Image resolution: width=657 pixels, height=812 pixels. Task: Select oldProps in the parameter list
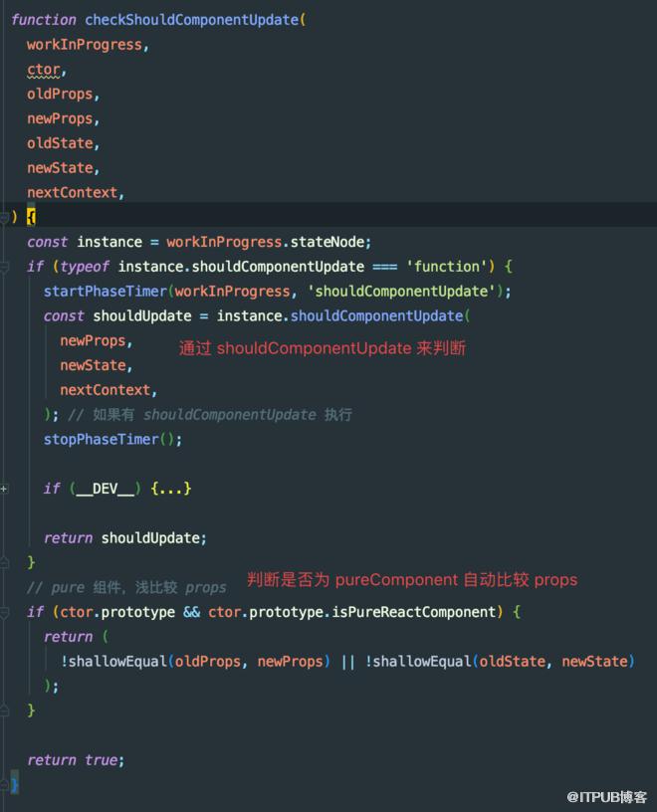[x=60, y=94]
